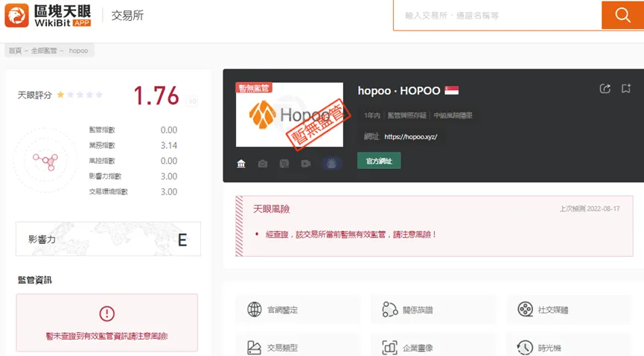The height and width of the screenshot is (356, 644).
Task: Click the 影響力 E rating card
Action: click(108, 239)
